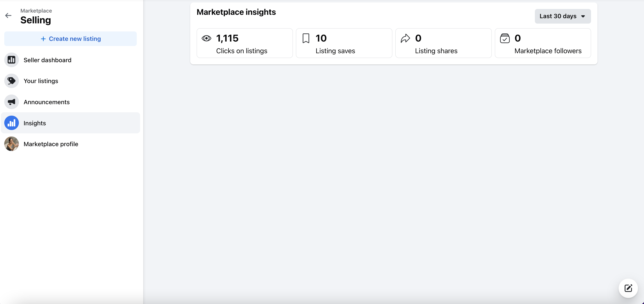Click the dropdown caret next to days
Viewport: 644px width, 304px height.
pyautogui.click(x=583, y=16)
